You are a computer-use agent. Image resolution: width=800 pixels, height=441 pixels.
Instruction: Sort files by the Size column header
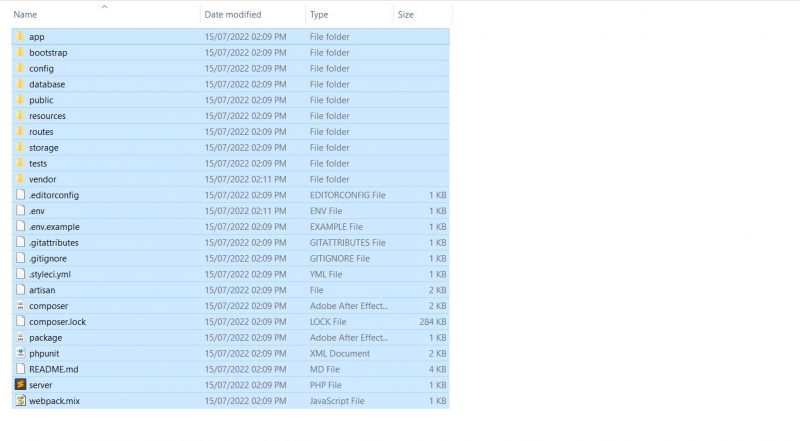coord(405,15)
